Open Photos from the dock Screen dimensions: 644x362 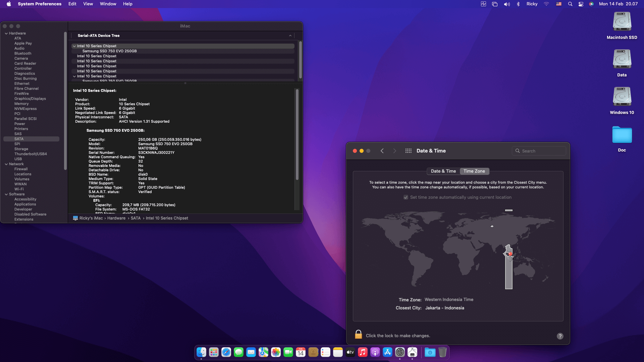pos(276,352)
